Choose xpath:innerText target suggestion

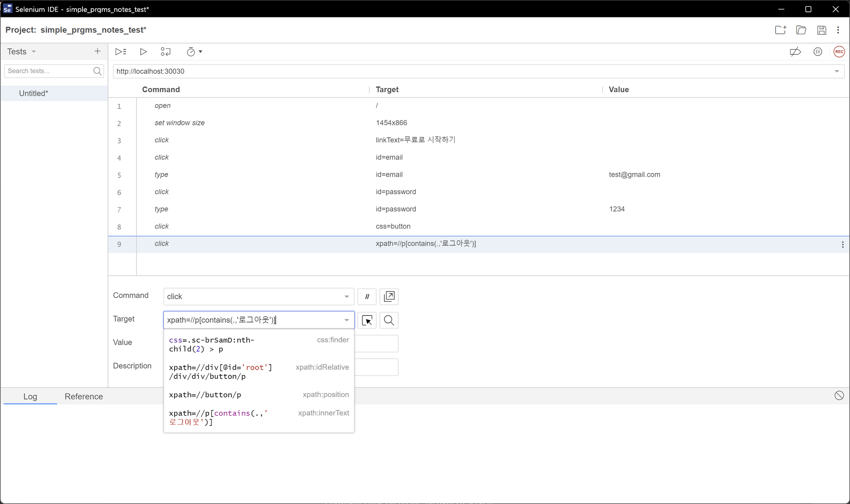click(x=259, y=418)
